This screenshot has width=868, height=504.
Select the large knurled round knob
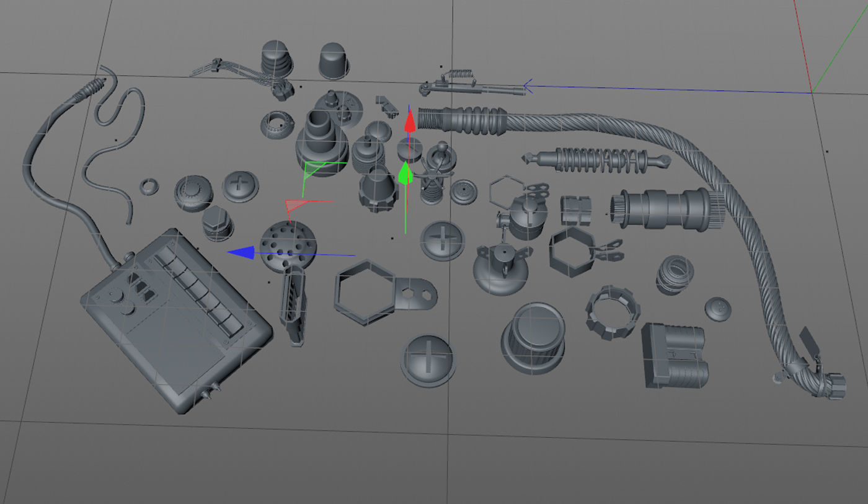pyautogui.click(x=534, y=338)
